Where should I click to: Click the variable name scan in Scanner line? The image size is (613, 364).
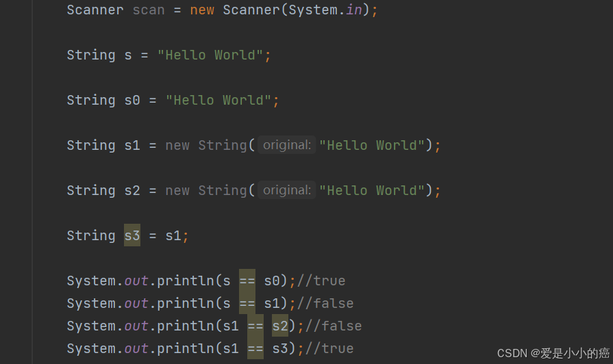click(149, 10)
